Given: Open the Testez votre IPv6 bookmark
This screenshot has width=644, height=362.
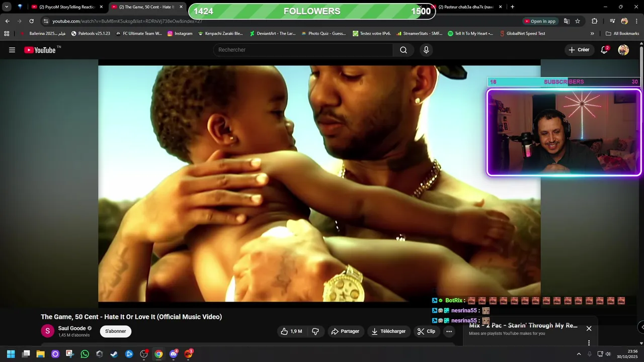Looking at the screenshot, I should pos(371,34).
